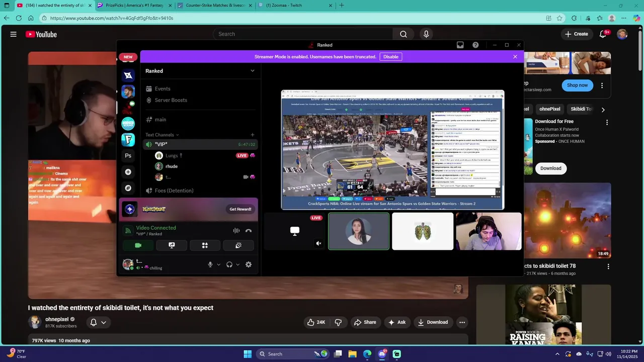Image resolution: width=644 pixels, height=362 pixels.
Task: Mute the Discord microphone
Action: [211, 264]
